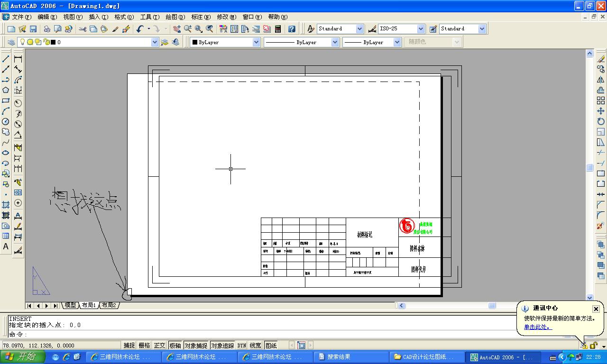Viewport: 607px width, 364px height.
Task: Click the Linear Dimension tool
Action: coord(18,59)
